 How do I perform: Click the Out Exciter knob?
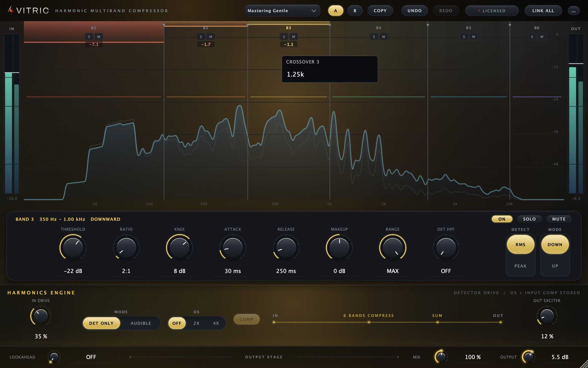click(x=547, y=316)
